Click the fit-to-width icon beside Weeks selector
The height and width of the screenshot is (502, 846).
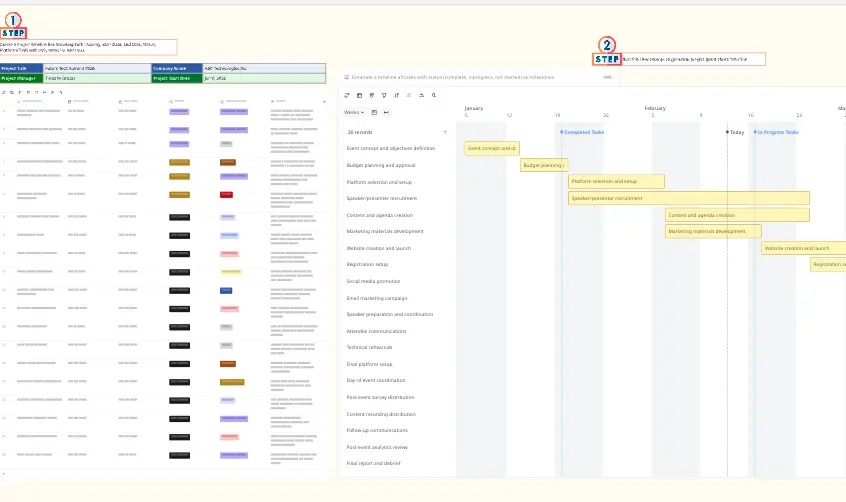click(386, 112)
